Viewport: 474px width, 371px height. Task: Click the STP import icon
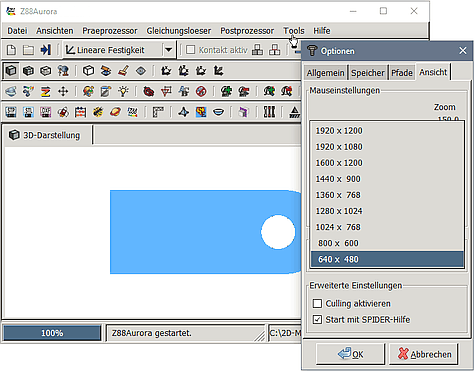(x=11, y=112)
